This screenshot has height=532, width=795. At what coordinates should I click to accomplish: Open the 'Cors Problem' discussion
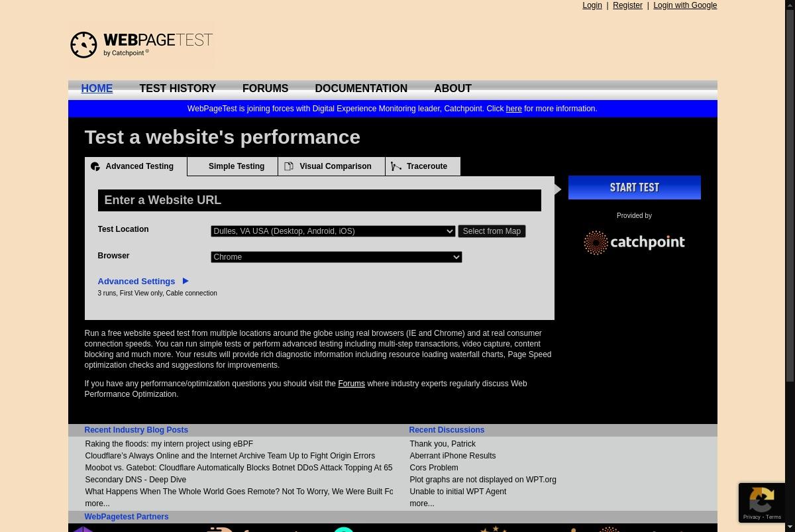tap(434, 468)
